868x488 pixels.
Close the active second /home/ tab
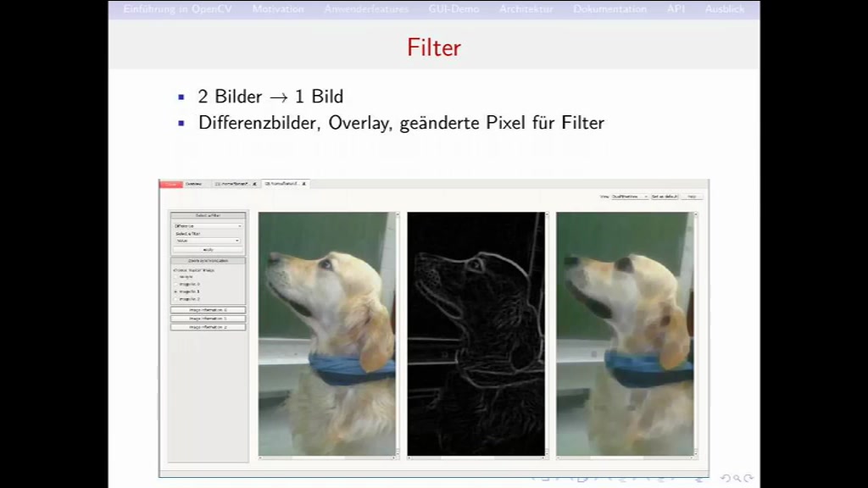click(304, 184)
